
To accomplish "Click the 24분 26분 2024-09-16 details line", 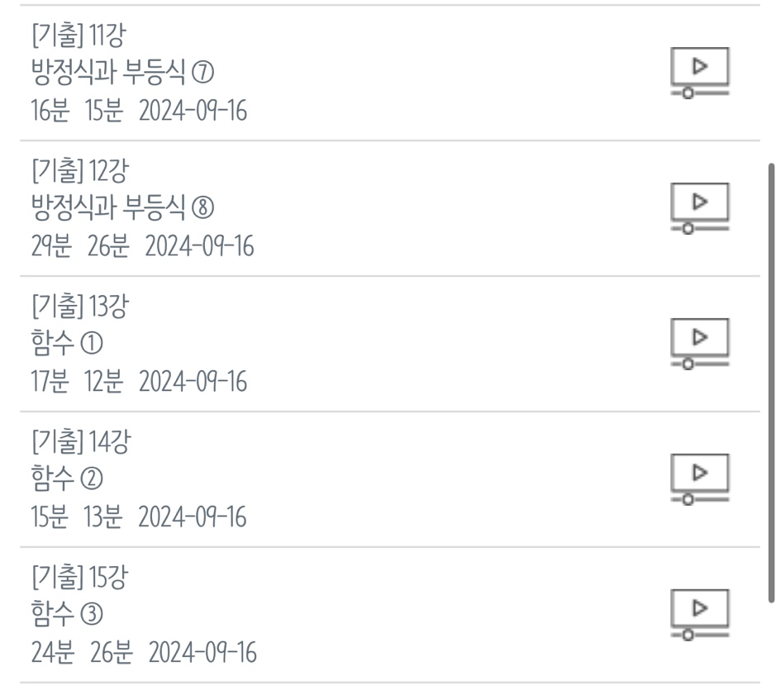I will pos(144,654).
